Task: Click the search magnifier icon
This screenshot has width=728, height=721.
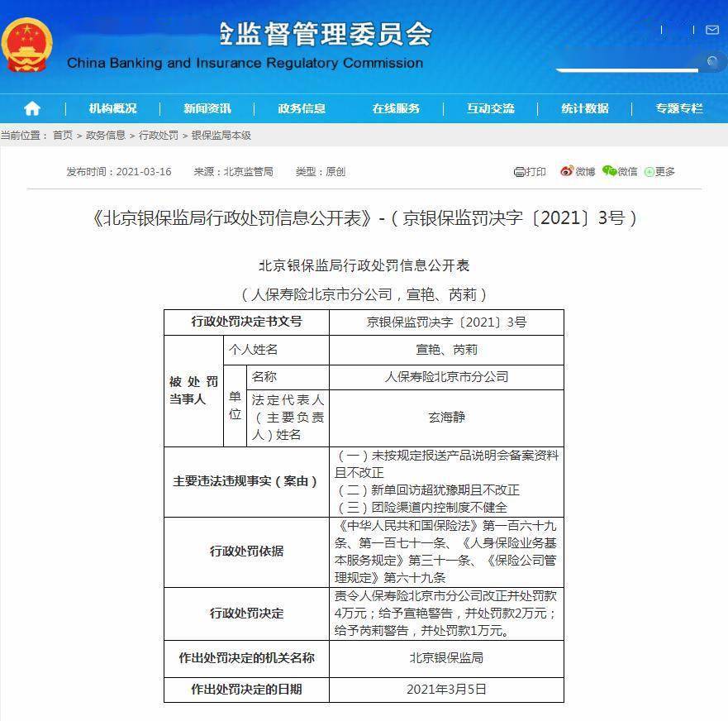Action: tap(711, 61)
